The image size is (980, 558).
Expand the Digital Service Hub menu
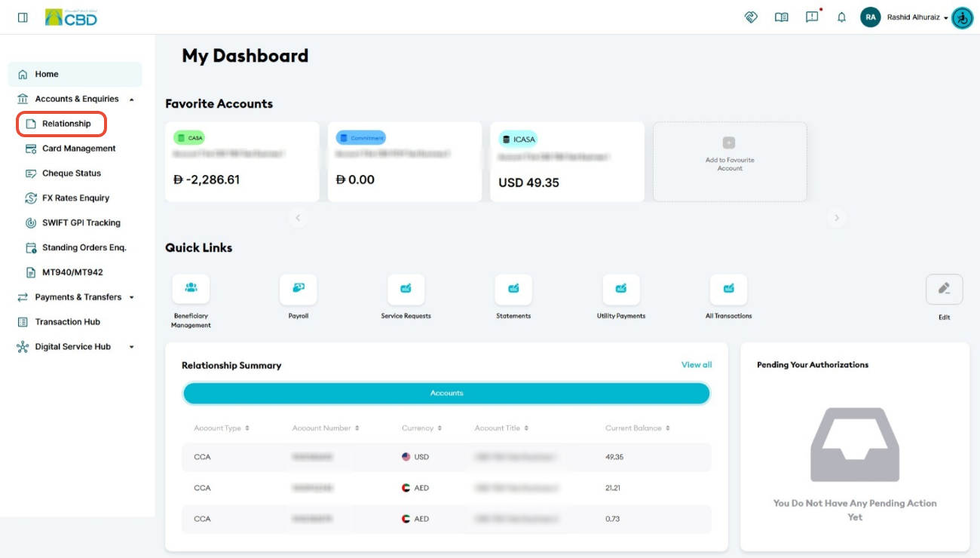[75, 347]
